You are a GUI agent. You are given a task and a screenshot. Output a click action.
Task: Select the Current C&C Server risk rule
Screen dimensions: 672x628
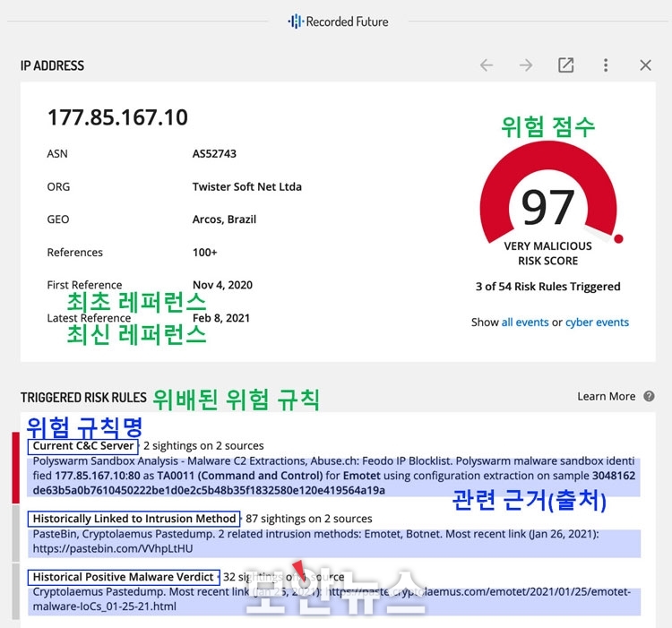click(x=83, y=446)
